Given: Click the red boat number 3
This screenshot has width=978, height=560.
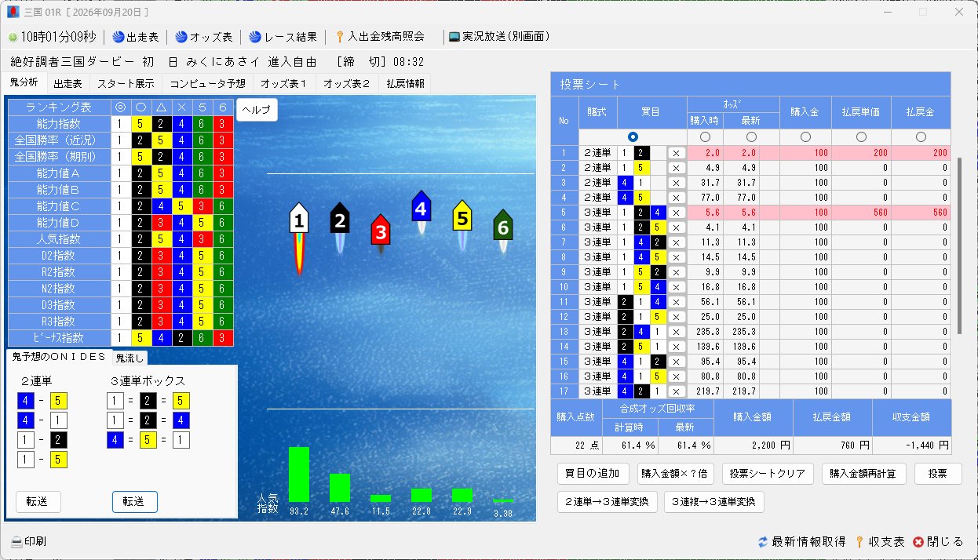Looking at the screenshot, I should [x=381, y=233].
